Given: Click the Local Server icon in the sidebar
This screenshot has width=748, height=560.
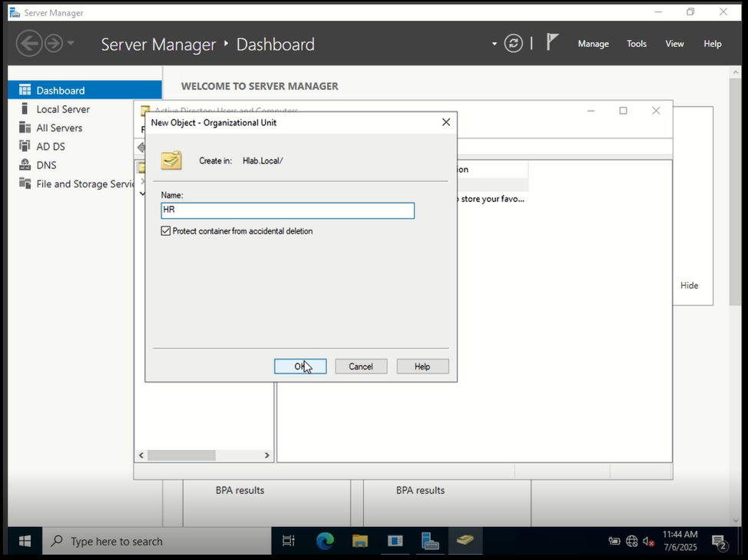Looking at the screenshot, I should [25, 109].
